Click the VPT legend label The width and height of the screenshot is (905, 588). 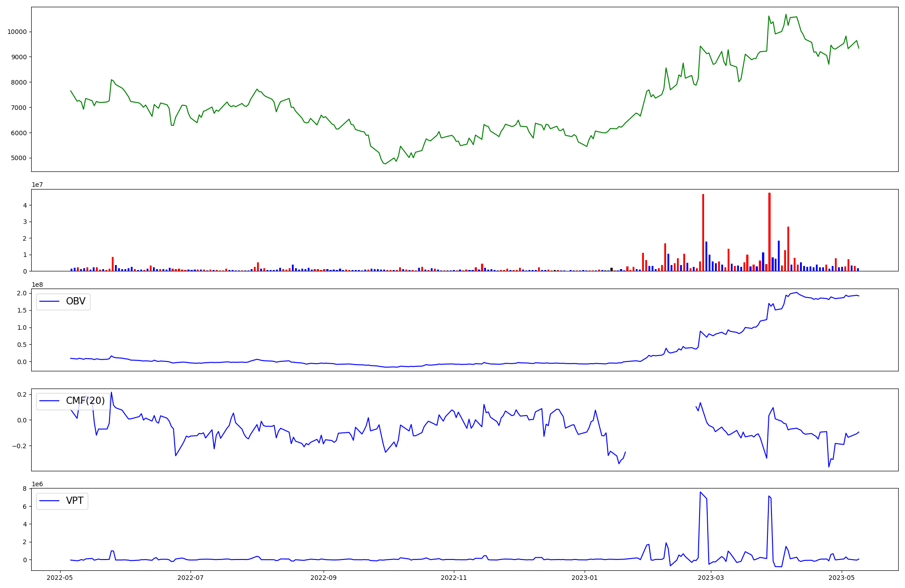(75, 501)
